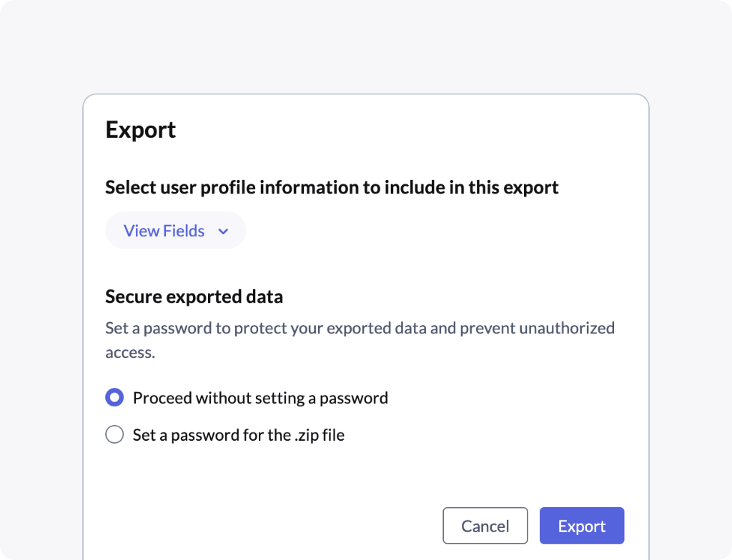This screenshot has width=732, height=560.
Task: Click the "View Fields" text label
Action: click(164, 231)
